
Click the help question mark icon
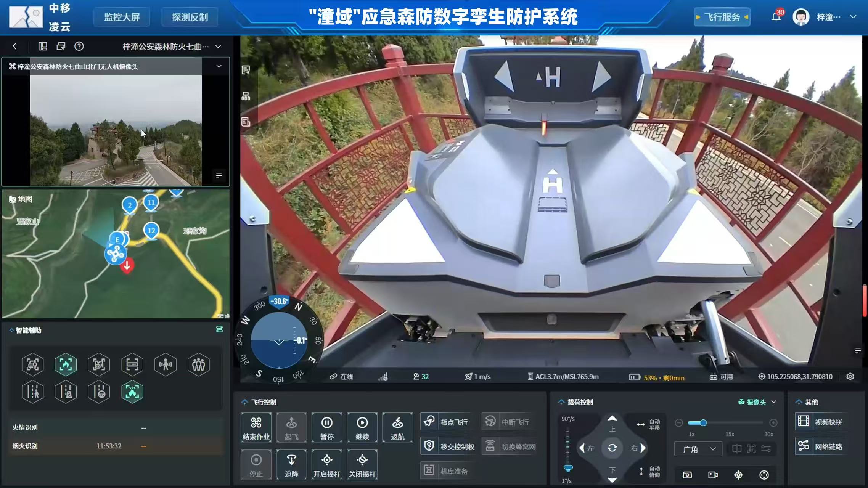pos(79,47)
